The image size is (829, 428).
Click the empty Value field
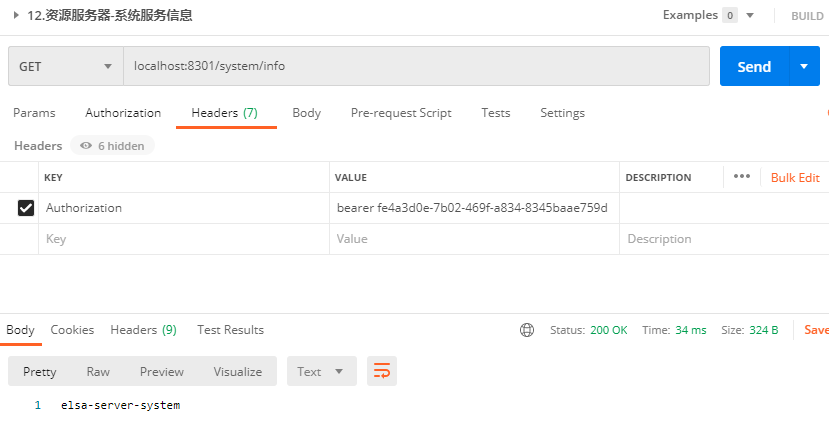pyautogui.click(x=474, y=239)
